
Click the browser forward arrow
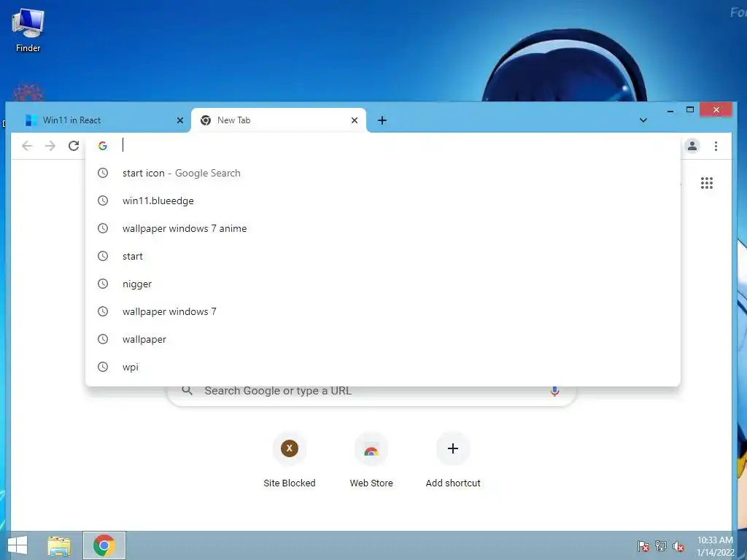click(x=50, y=146)
